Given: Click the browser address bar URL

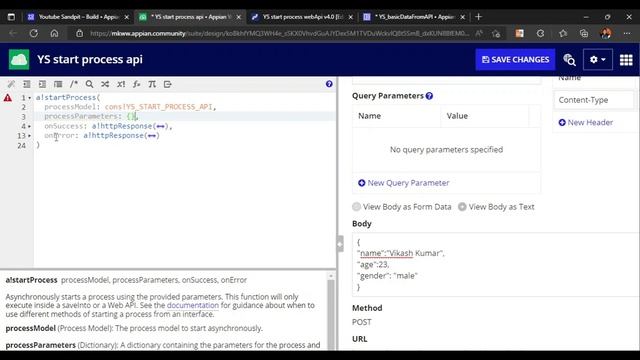Looking at the screenshot, I should coord(280,33).
